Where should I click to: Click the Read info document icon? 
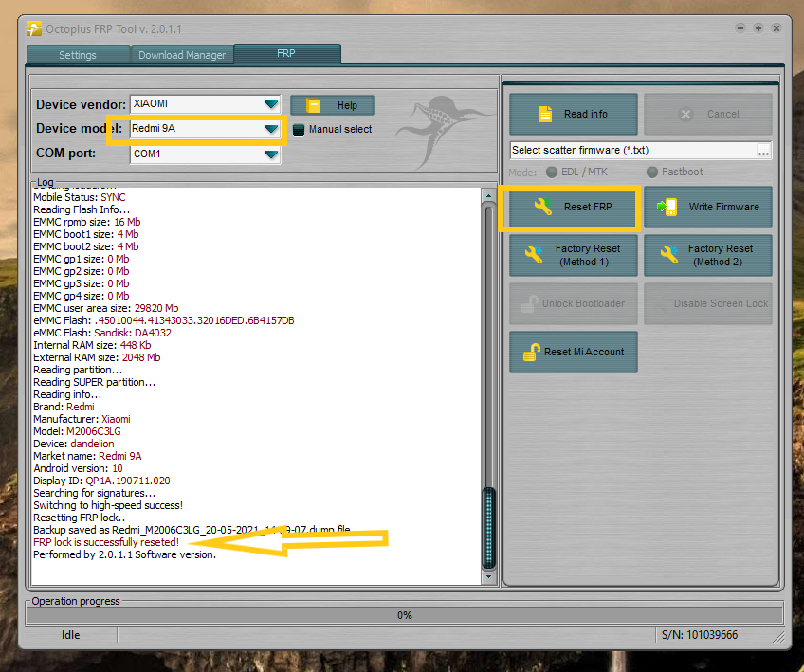(x=545, y=114)
